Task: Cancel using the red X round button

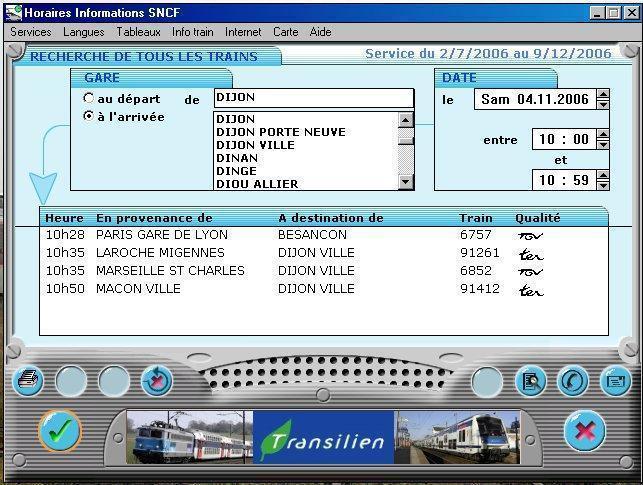Action: (x=584, y=432)
